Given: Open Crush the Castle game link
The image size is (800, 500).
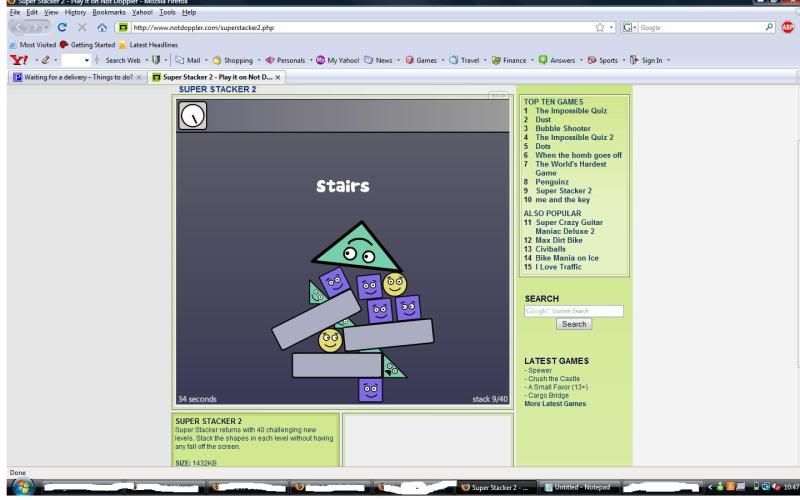Looking at the screenshot, I should [555, 379].
